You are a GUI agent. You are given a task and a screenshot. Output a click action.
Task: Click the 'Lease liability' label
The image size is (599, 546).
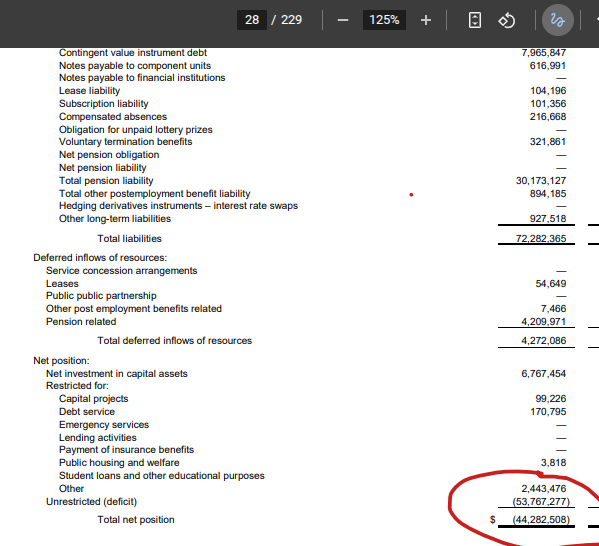point(89,91)
